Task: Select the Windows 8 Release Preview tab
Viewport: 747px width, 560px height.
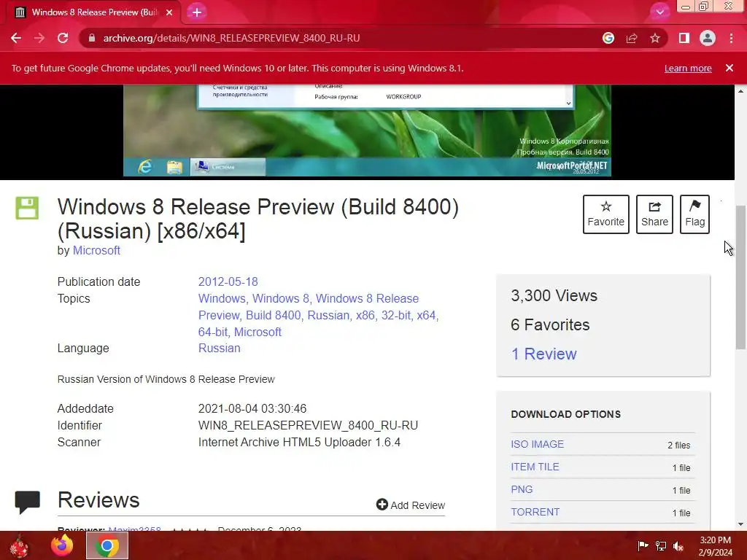Action: (94, 12)
